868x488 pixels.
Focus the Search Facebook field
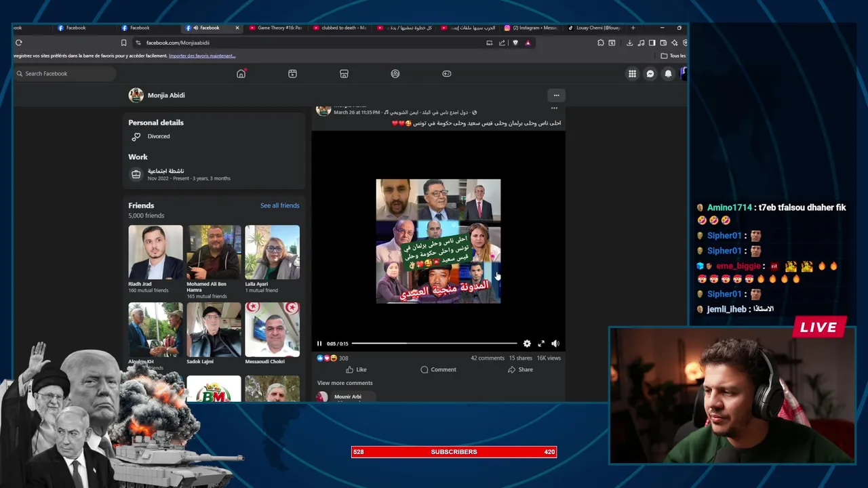point(66,74)
